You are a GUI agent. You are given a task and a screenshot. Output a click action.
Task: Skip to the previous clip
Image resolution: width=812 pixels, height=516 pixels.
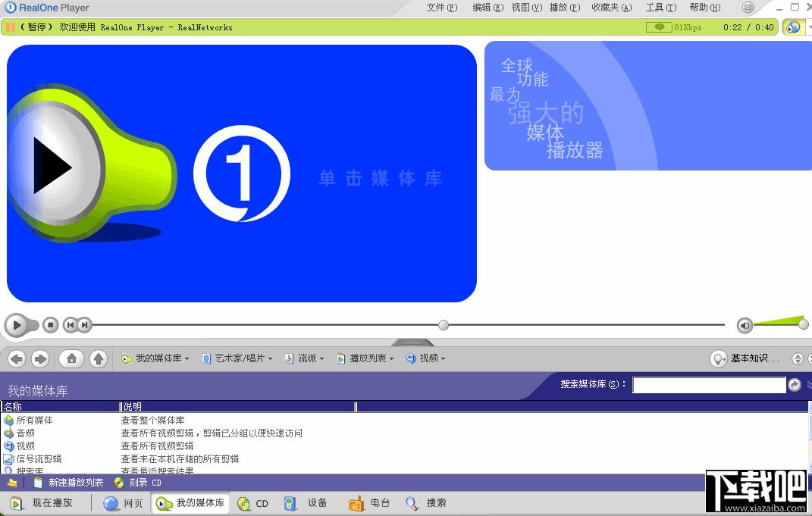tap(71, 325)
